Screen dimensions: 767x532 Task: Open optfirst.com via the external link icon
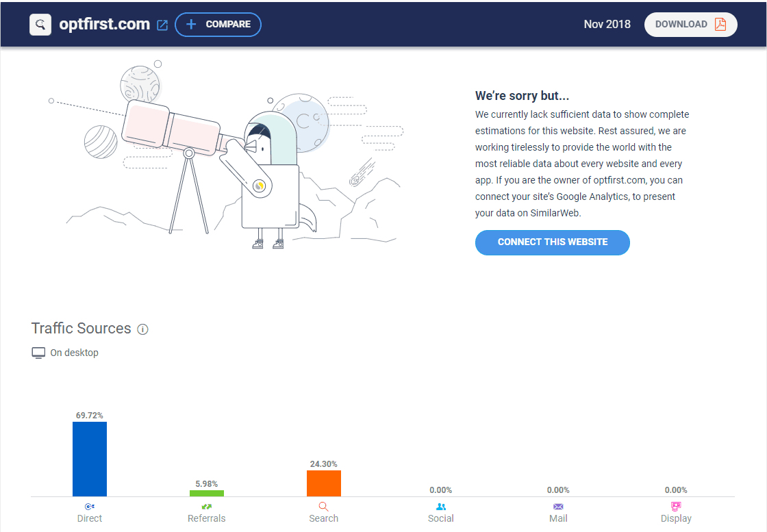pyautogui.click(x=162, y=24)
